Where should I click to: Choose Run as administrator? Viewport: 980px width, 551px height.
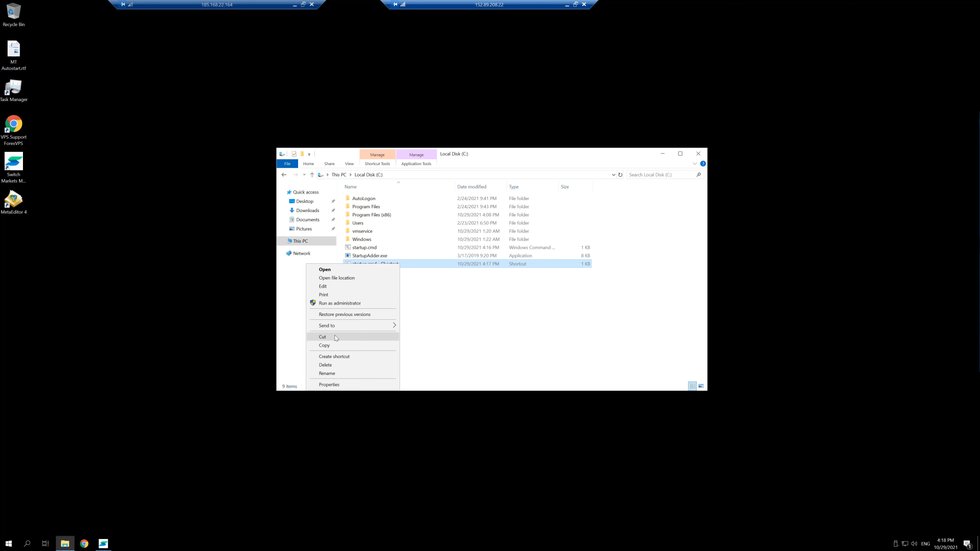[340, 303]
